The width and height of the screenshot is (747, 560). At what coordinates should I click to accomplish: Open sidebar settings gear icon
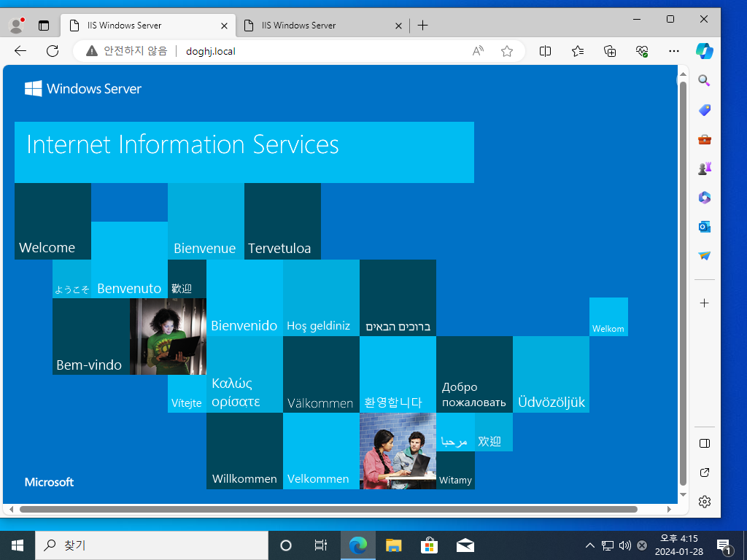point(705,502)
